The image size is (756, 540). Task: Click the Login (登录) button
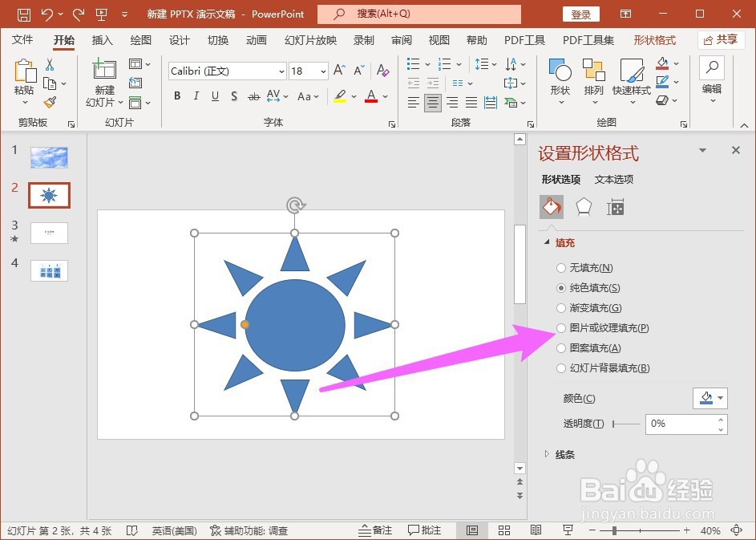point(581,14)
